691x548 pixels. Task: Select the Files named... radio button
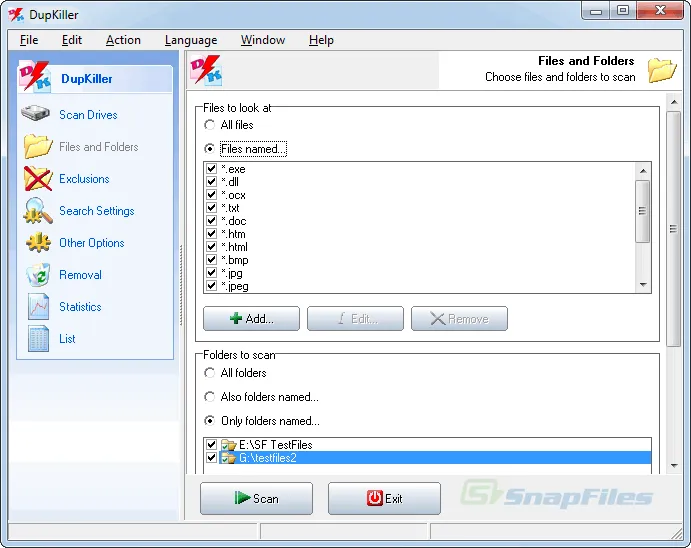point(209,149)
